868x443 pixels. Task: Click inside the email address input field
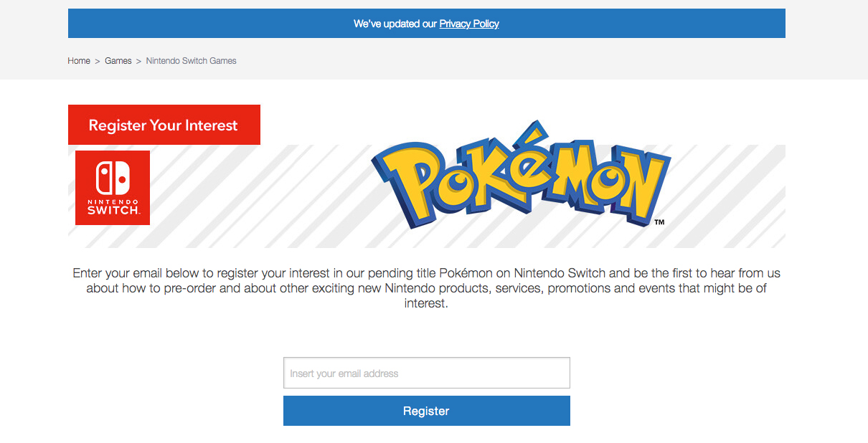(x=426, y=373)
